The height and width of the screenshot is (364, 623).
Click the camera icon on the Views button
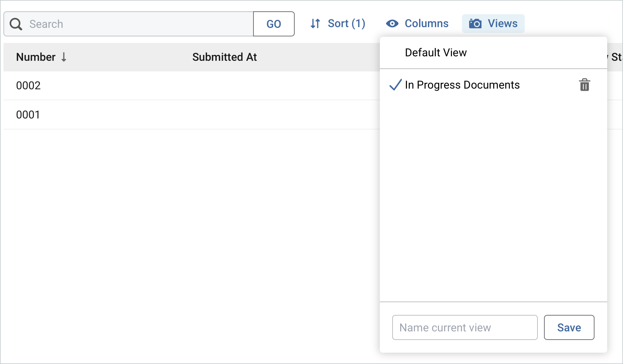click(x=475, y=23)
